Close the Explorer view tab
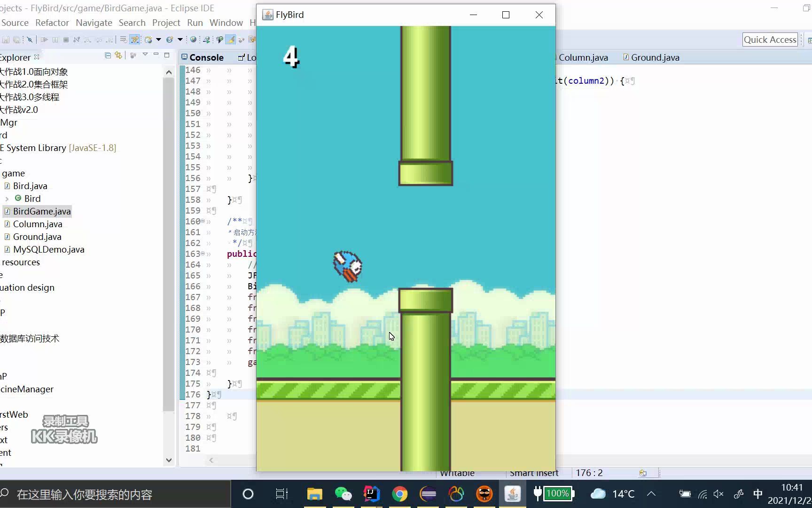 pos(37,56)
